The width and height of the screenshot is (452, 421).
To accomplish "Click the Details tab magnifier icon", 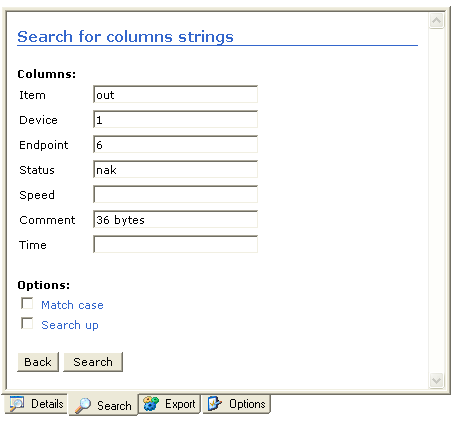I will [x=17, y=404].
